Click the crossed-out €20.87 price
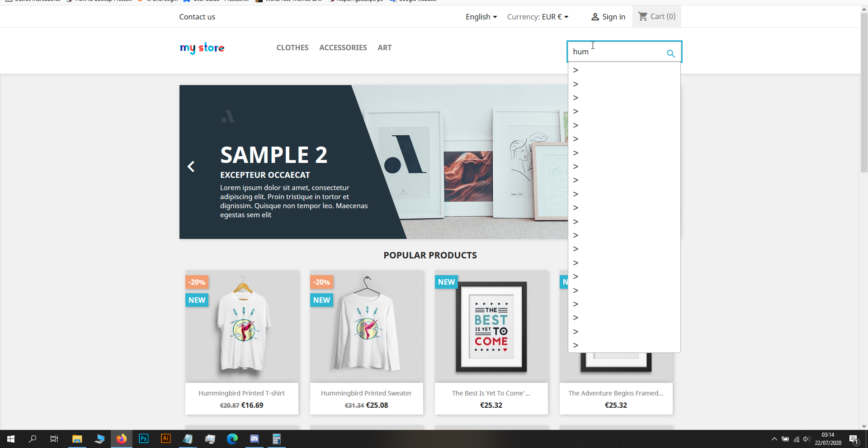The image size is (868, 448). click(x=230, y=405)
